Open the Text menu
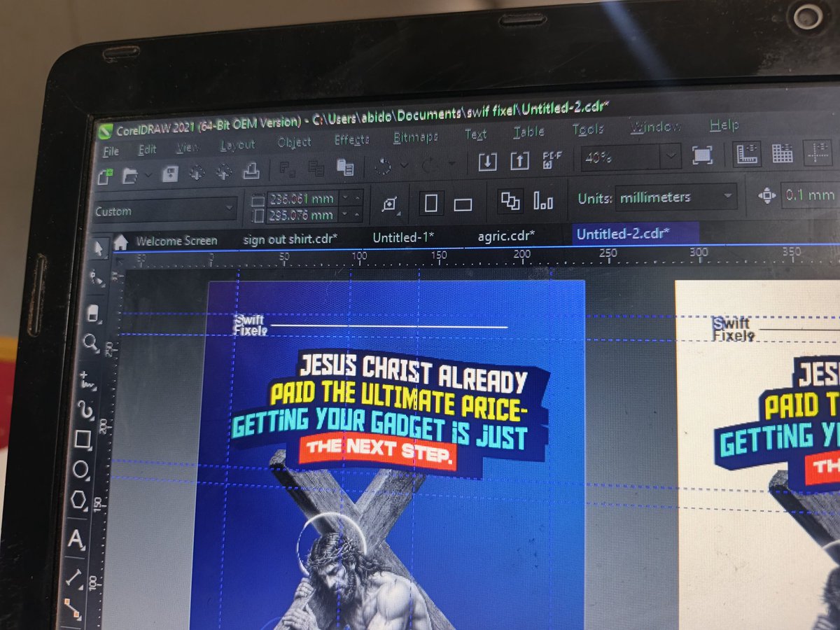Image resolution: width=840 pixels, height=630 pixels. click(x=475, y=134)
